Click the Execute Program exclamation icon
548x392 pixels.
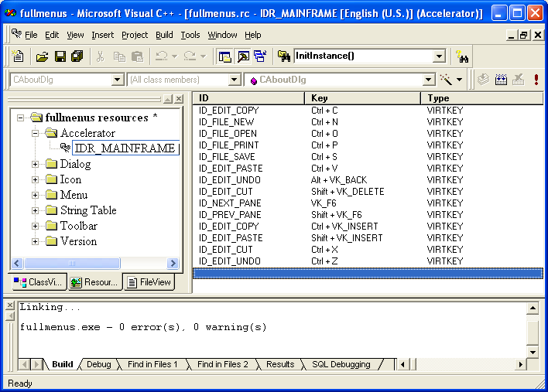coord(536,80)
